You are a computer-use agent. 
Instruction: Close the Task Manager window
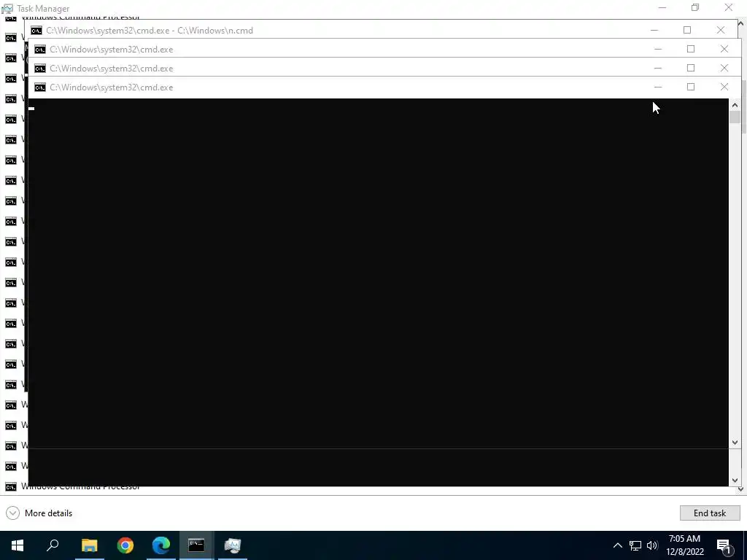729,7
